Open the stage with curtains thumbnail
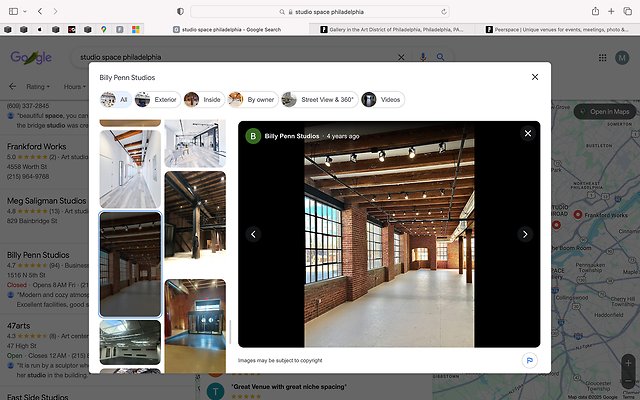Screen dimensions: 640x400 (x=195, y=324)
